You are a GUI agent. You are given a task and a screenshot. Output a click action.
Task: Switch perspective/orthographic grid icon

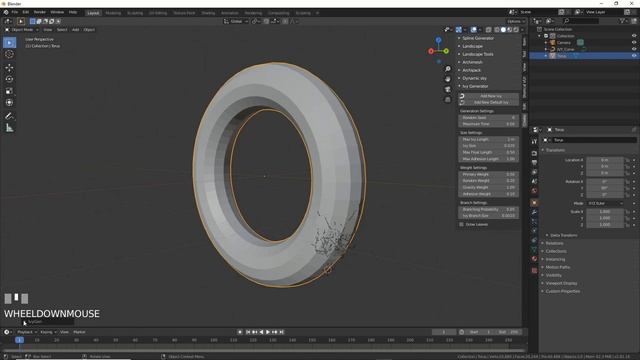448,100
